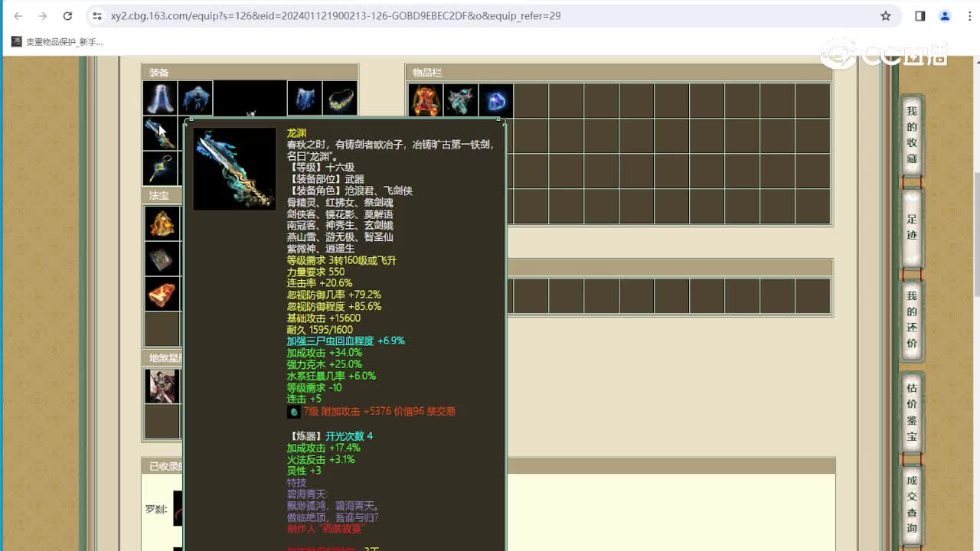980x551 pixels.
Task: Open 我的还价 side tab
Action: click(911, 319)
